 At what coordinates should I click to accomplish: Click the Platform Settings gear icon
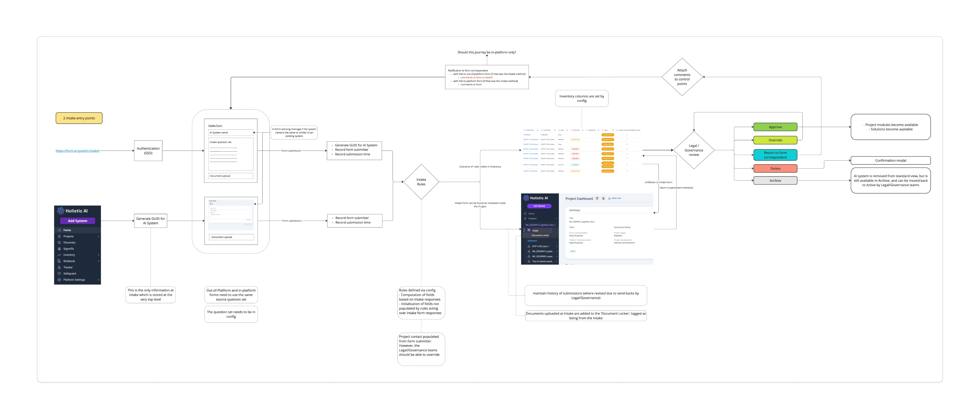pyautogui.click(x=59, y=280)
